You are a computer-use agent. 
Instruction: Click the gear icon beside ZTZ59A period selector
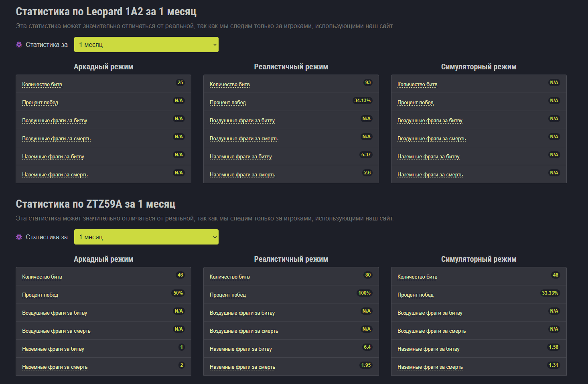(x=19, y=237)
